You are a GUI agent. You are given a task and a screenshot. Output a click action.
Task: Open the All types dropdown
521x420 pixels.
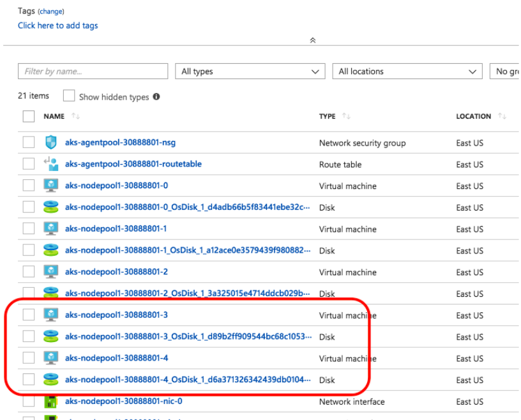coord(250,71)
